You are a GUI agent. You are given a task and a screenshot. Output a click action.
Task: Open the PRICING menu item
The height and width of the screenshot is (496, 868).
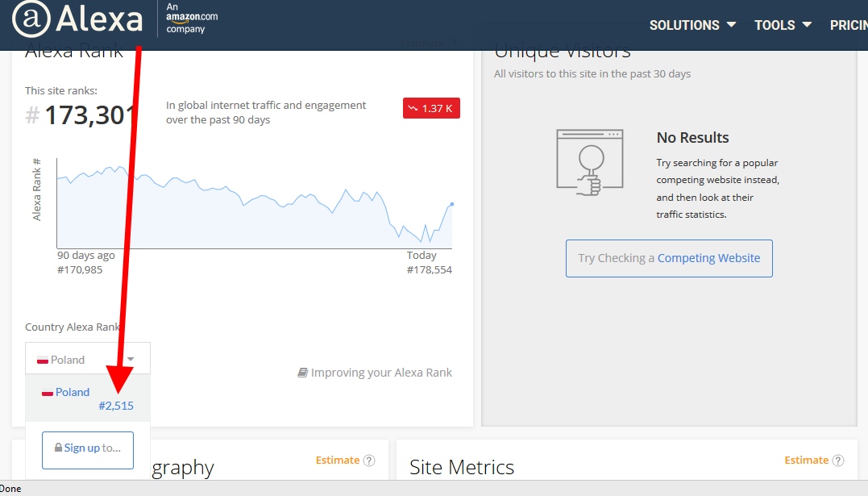pos(849,25)
